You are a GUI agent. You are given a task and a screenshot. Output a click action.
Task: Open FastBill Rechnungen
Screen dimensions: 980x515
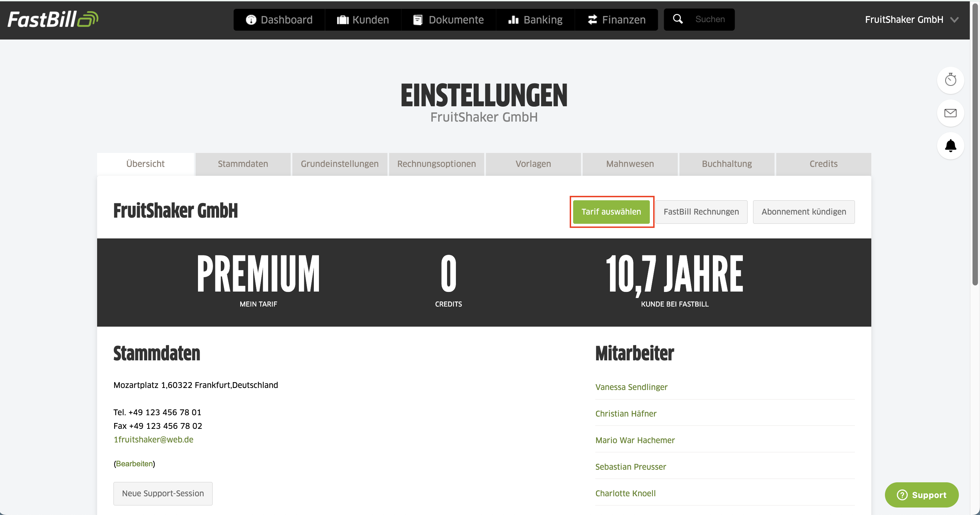pyautogui.click(x=701, y=212)
